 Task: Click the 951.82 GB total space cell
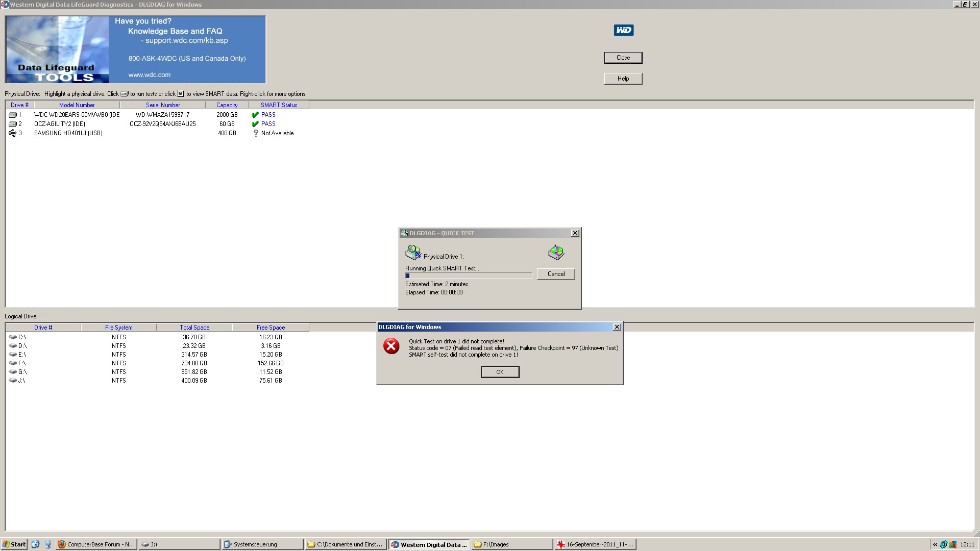(x=194, y=372)
